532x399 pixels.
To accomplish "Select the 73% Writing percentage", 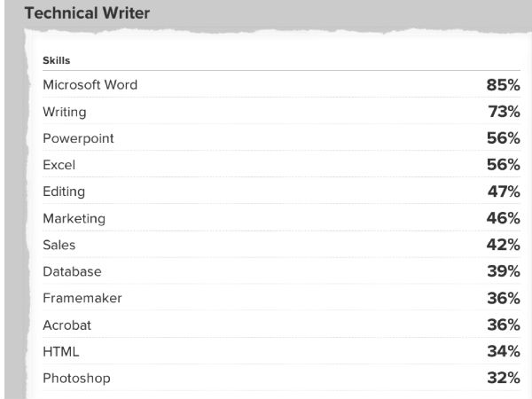I will click(502, 112).
